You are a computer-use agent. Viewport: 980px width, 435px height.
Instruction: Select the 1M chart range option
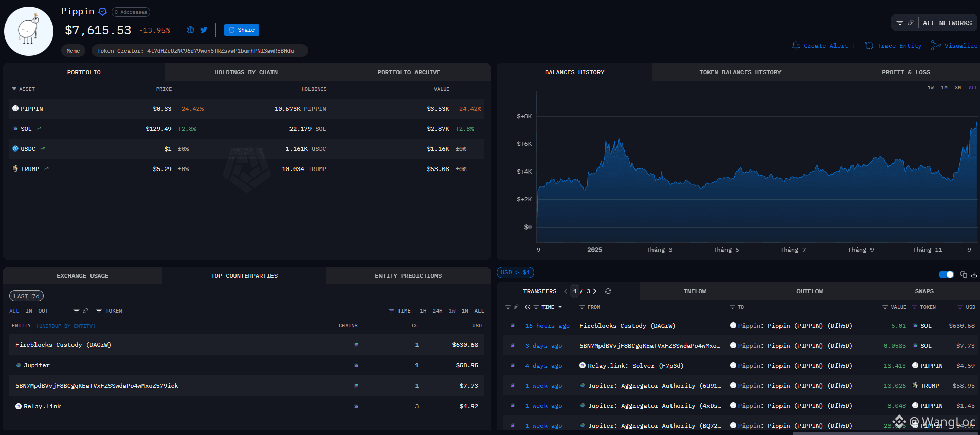[x=944, y=88]
